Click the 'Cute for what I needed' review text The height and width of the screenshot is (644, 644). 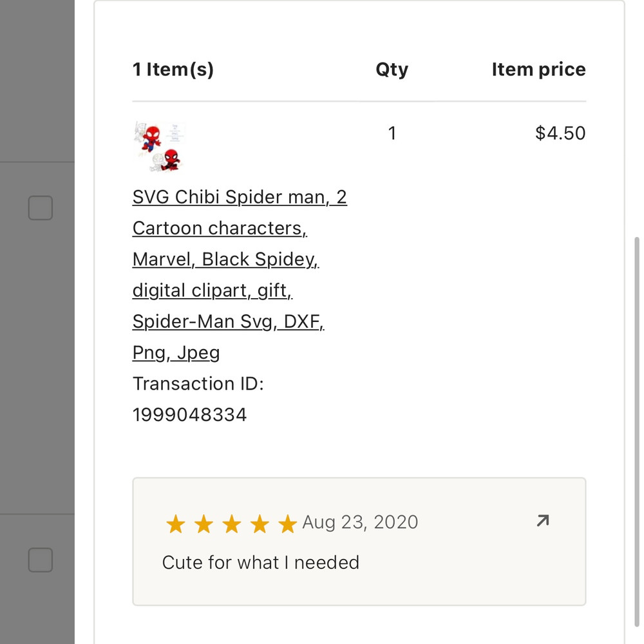point(260,562)
